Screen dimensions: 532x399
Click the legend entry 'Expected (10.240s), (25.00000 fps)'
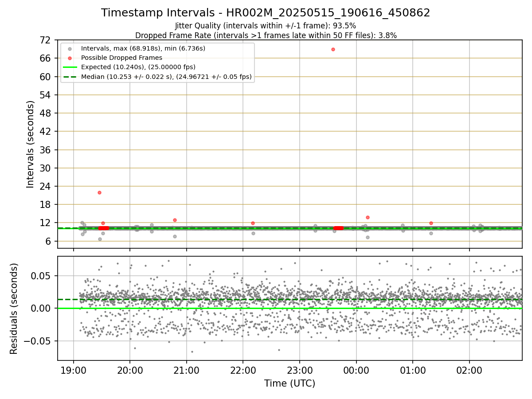coord(138,67)
